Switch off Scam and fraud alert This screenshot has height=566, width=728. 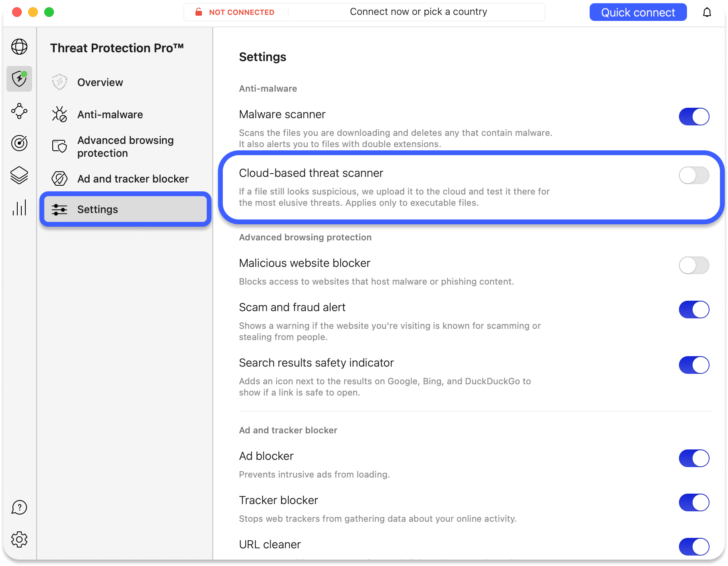(x=694, y=310)
